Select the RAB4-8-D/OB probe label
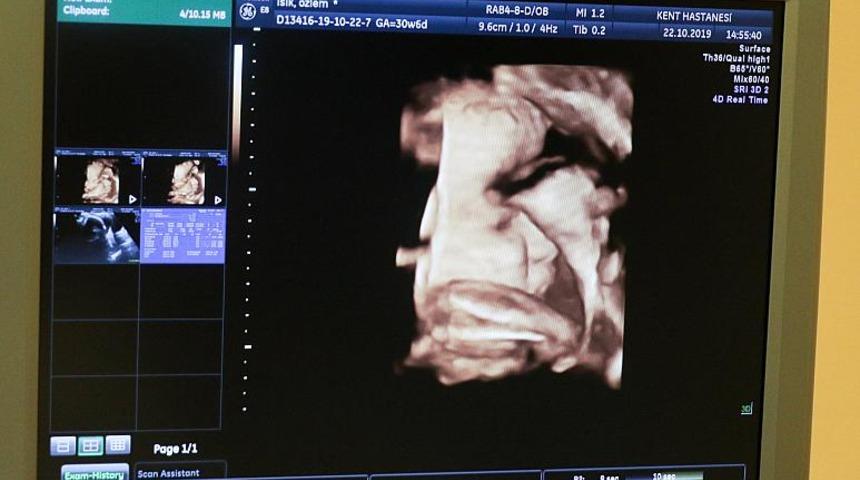Image resolution: width=860 pixels, height=480 pixels. [x=517, y=11]
